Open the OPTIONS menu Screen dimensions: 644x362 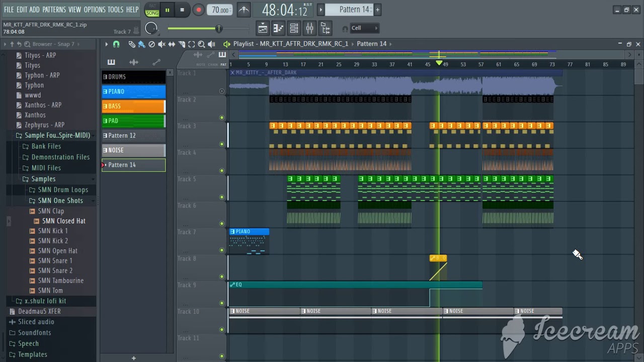tap(95, 10)
